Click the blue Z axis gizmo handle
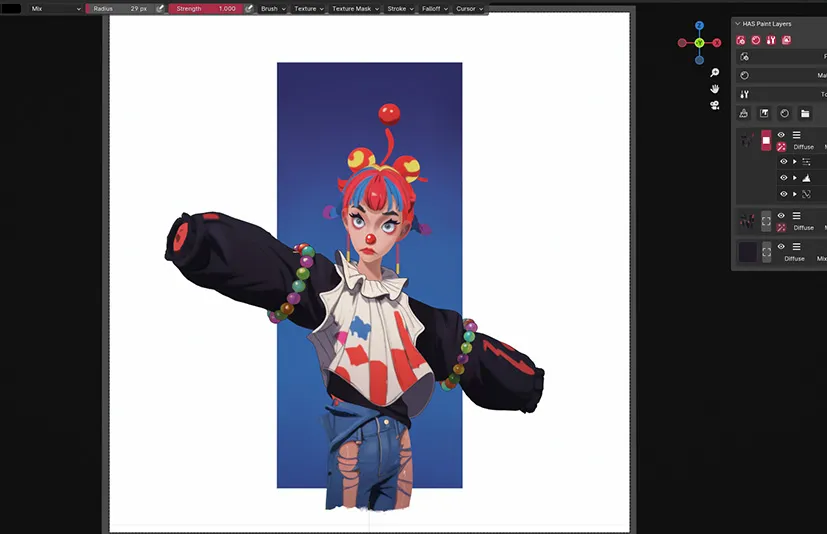The image size is (827, 534). click(700, 26)
